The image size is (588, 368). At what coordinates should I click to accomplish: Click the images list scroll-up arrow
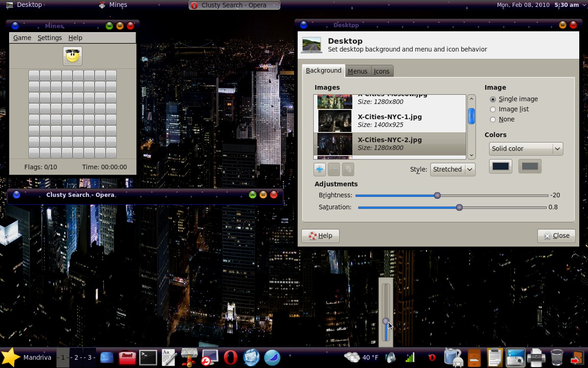pos(471,99)
